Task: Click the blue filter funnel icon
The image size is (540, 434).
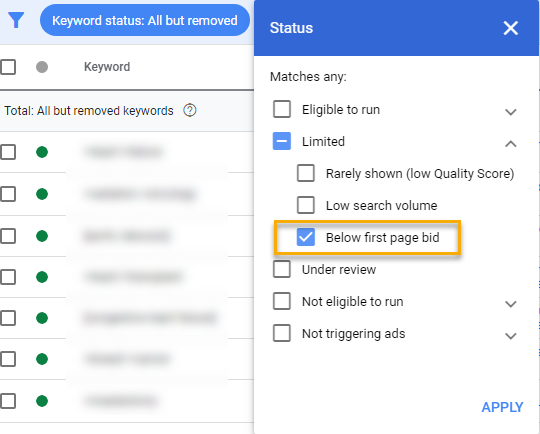Action: pyautogui.click(x=16, y=20)
